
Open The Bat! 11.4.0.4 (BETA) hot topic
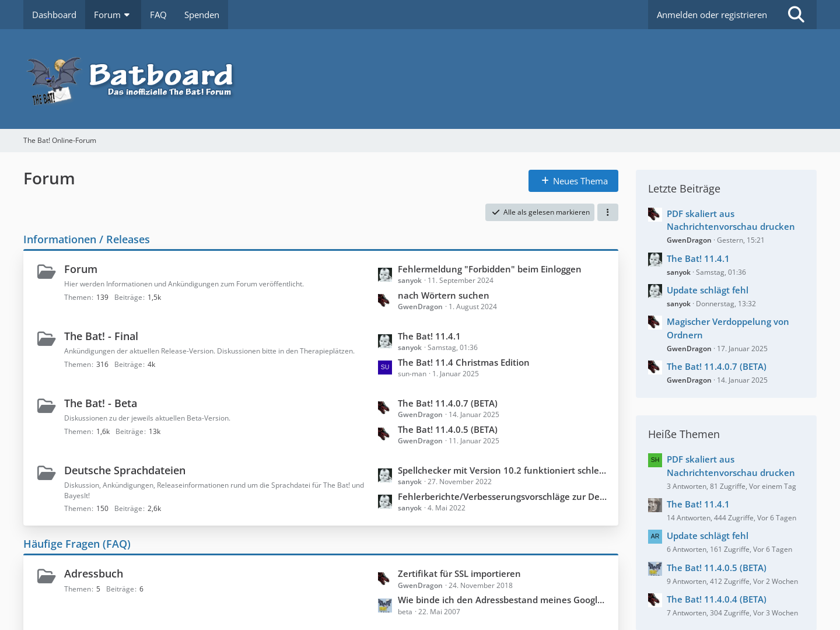[x=716, y=599]
